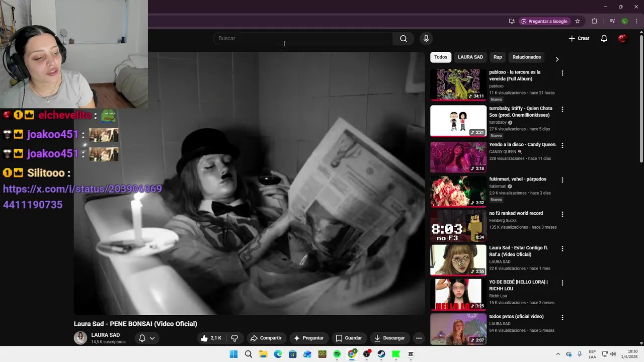
Task: Open Windows Start menu
Action: tap(233, 354)
